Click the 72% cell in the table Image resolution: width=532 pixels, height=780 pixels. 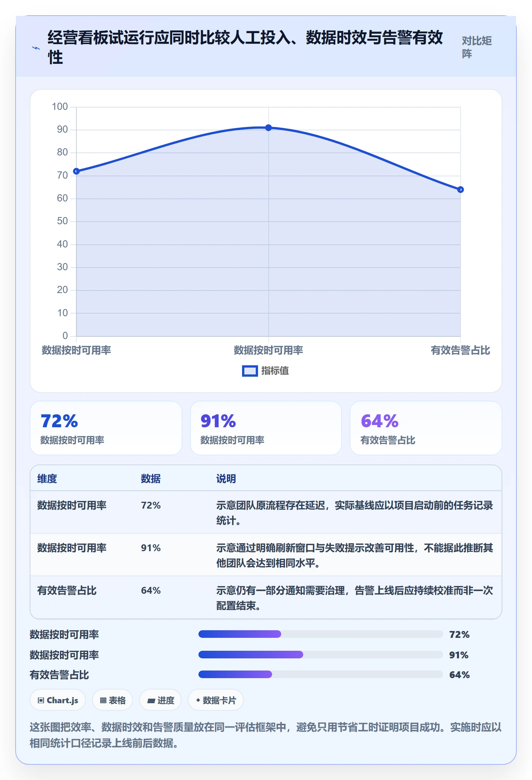click(151, 505)
